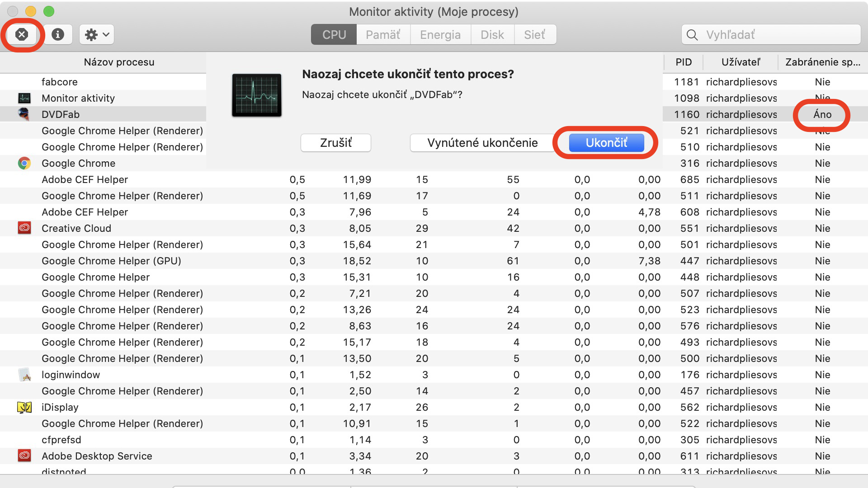This screenshot has height=488, width=868.
Task: Click the 10,91 time in PID 522 row
Action: point(357,423)
